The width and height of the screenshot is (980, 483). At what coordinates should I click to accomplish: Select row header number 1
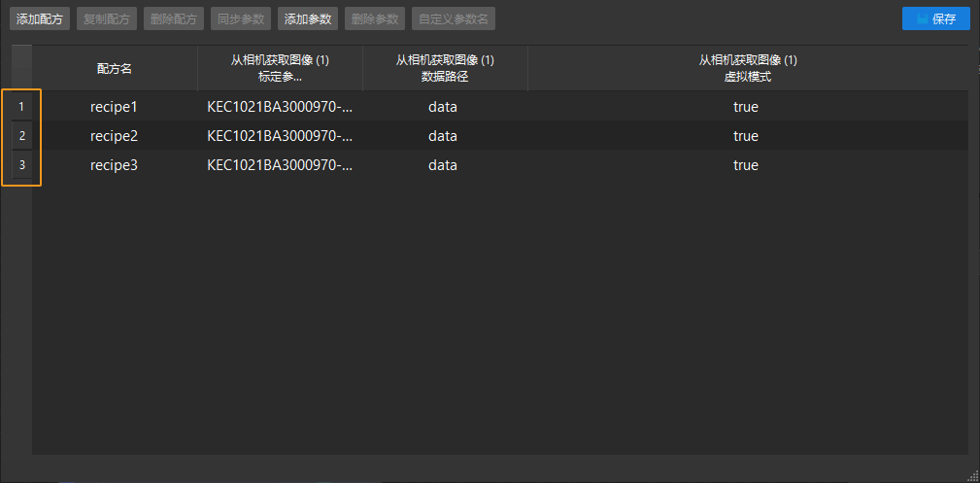(22, 107)
